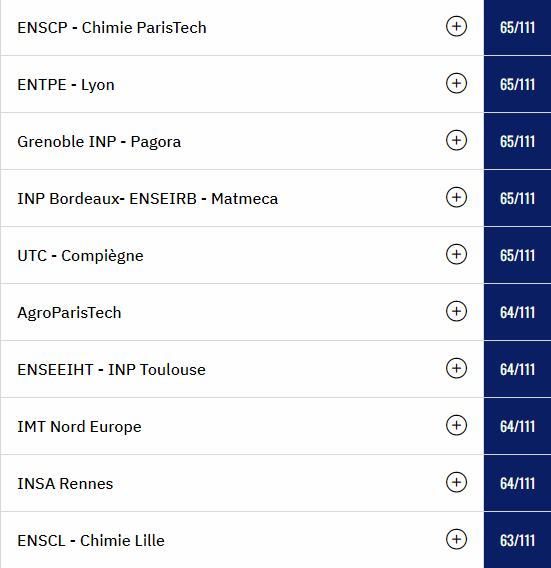551x568 pixels.
Task: Click the AgroParisTech school name
Action: click(x=69, y=313)
